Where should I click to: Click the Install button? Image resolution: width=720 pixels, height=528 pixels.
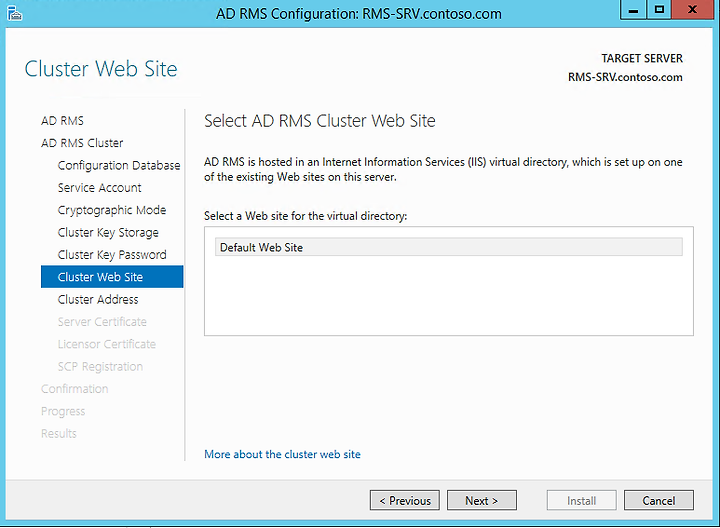coord(581,500)
